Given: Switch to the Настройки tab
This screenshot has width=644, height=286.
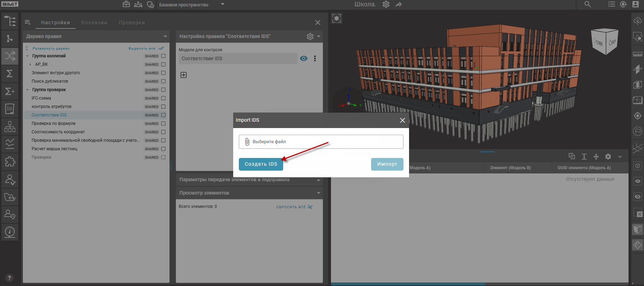Looking at the screenshot, I should tap(56, 23).
